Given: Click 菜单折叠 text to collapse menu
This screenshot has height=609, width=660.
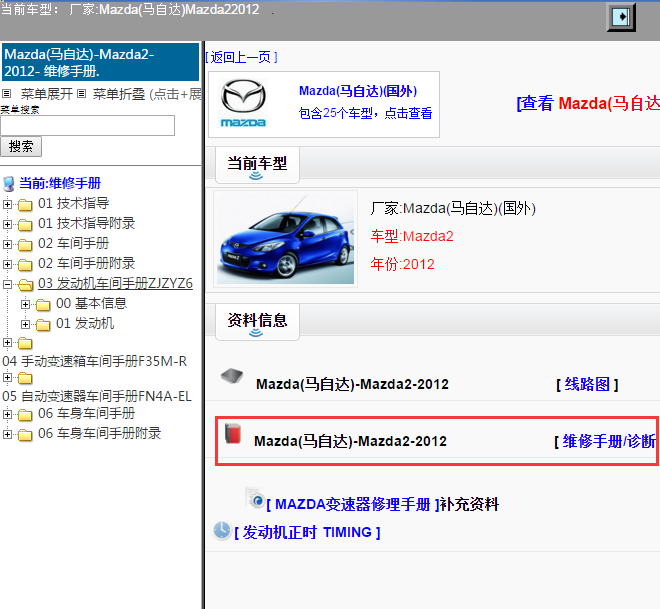Looking at the screenshot, I should (x=119, y=94).
